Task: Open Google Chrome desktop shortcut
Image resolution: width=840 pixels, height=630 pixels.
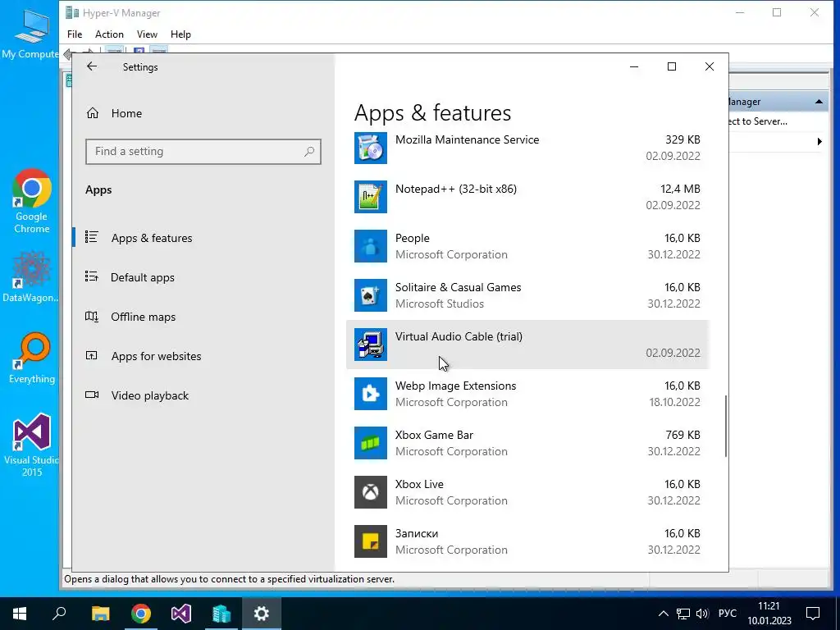Action: tap(32, 201)
